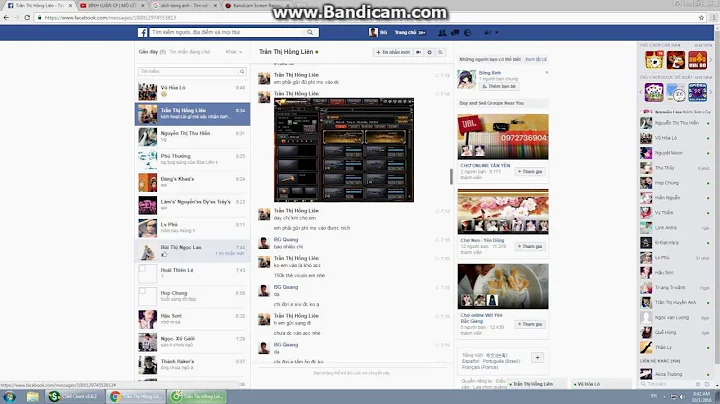
Task: Join Chợ Neo - Yên Dũng group
Action: click(530, 247)
